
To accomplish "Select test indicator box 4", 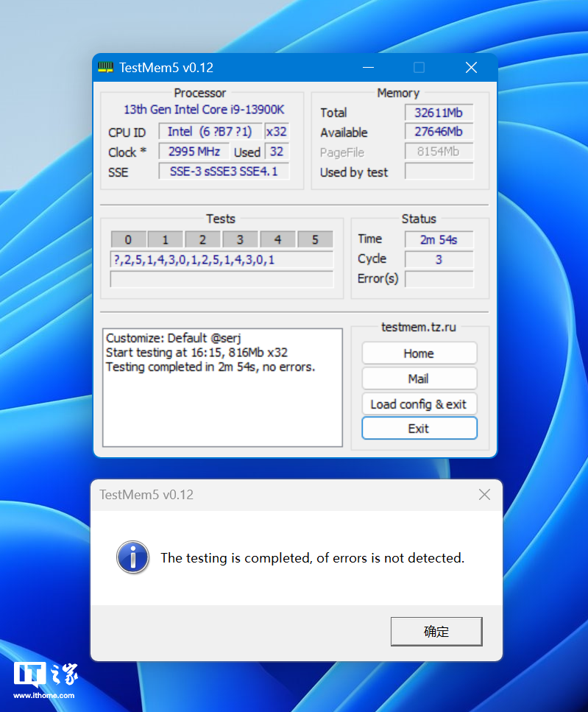I will (x=277, y=240).
